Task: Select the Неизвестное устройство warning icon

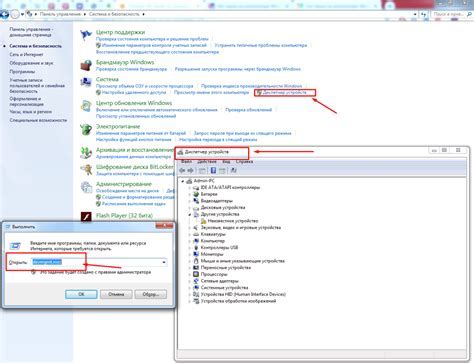Action: (x=203, y=221)
